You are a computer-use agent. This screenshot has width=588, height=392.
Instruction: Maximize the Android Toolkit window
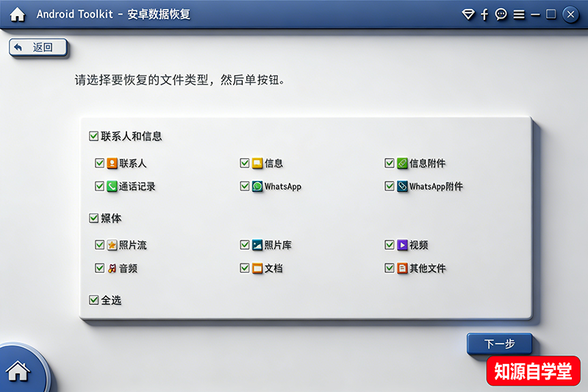551,14
